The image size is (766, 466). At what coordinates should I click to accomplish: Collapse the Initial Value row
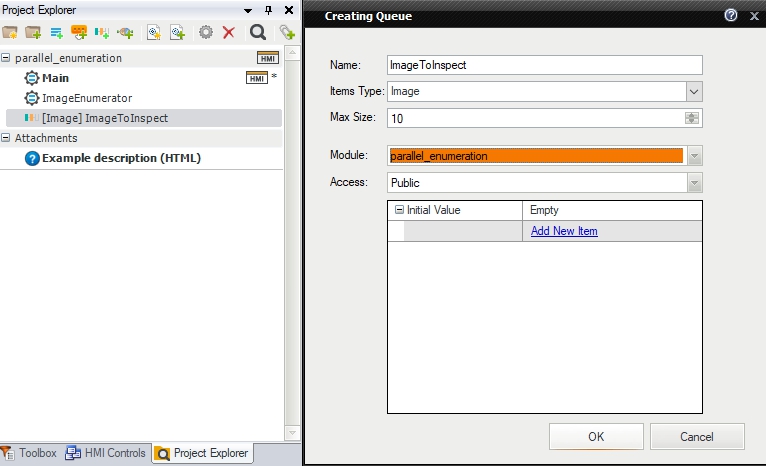[x=399, y=211]
